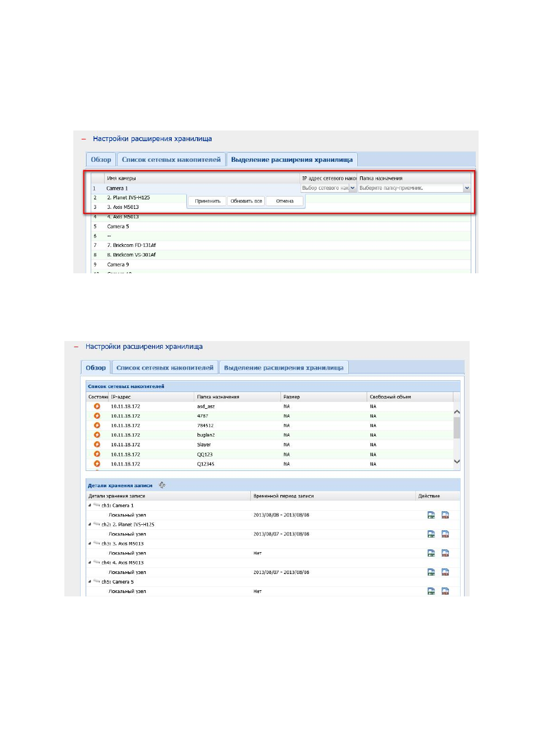This screenshot has width=534, height=756.
Task: Click the Применить button
Action: (x=208, y=201)
